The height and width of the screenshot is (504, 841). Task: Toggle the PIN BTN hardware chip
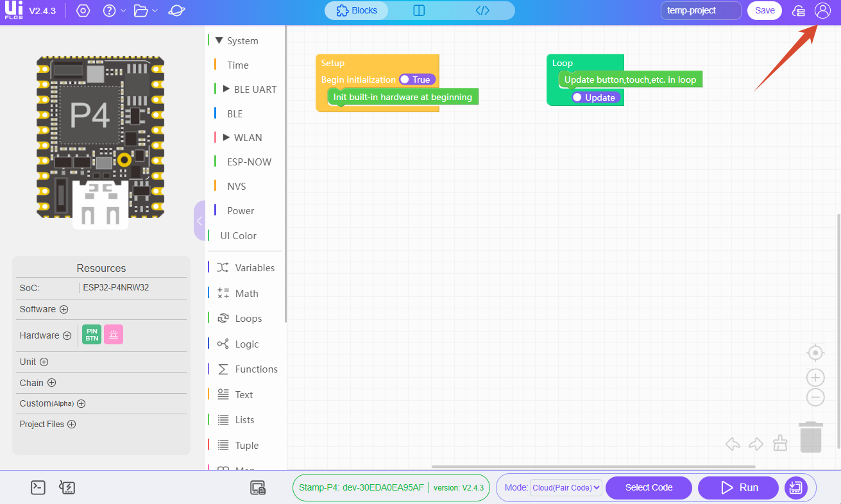tap(92, 335)
